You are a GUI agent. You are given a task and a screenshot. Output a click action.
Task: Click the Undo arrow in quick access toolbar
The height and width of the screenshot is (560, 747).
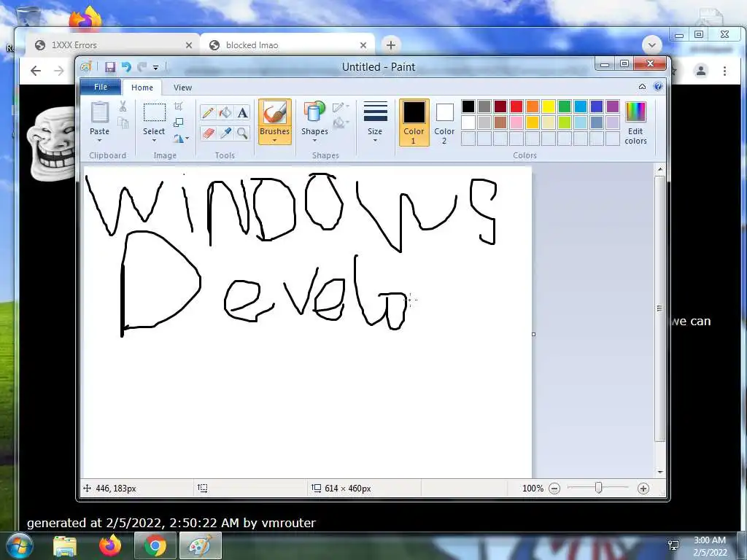[x=126, y=67]
